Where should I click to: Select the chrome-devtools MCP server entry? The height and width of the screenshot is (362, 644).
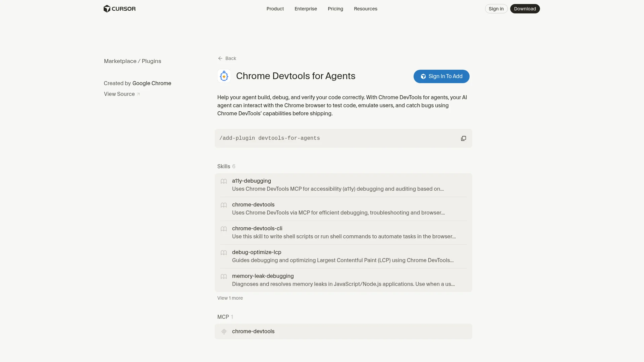point(343,331)
